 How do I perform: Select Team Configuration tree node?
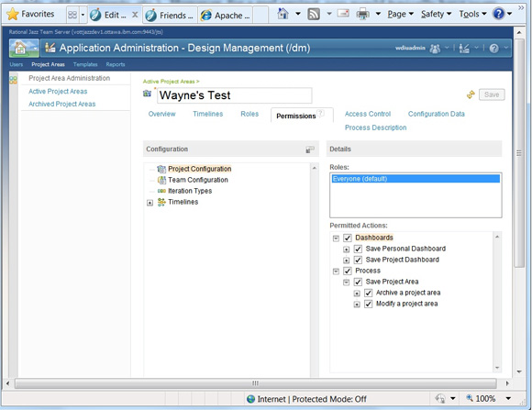tap(198, 180)
